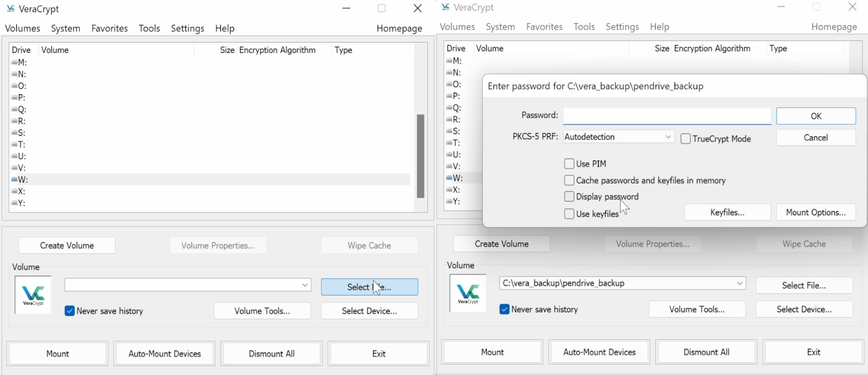Select drive S: in left VeraCrypt window
This screenshot has width=868, height=375.
(x=18, y=133)
